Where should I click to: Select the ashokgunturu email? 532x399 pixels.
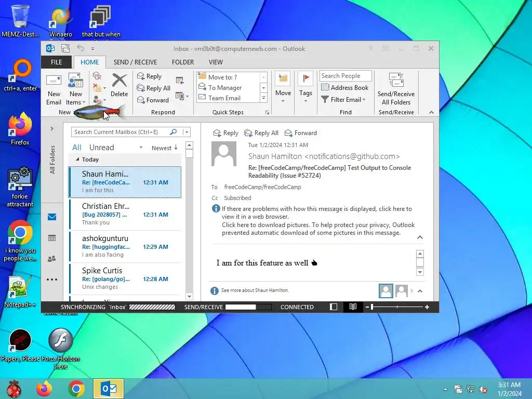click(x=125, y=247)
